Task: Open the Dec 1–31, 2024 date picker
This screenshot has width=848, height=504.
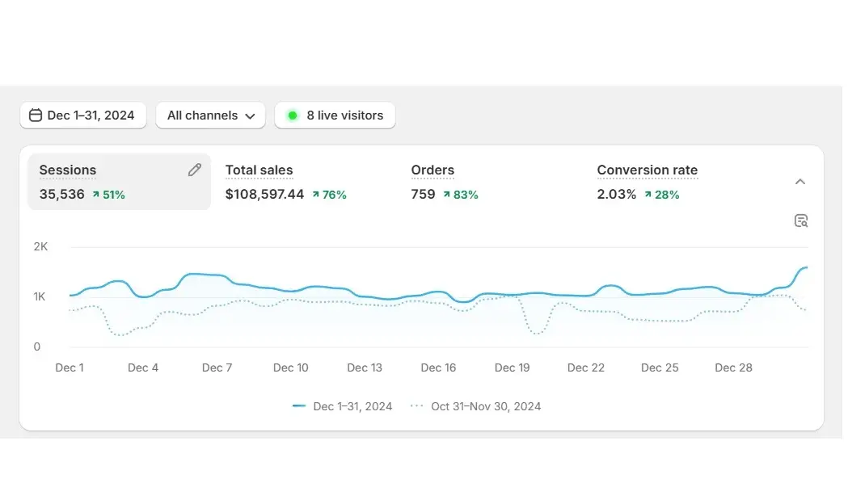Action: [x=82, y=115]
